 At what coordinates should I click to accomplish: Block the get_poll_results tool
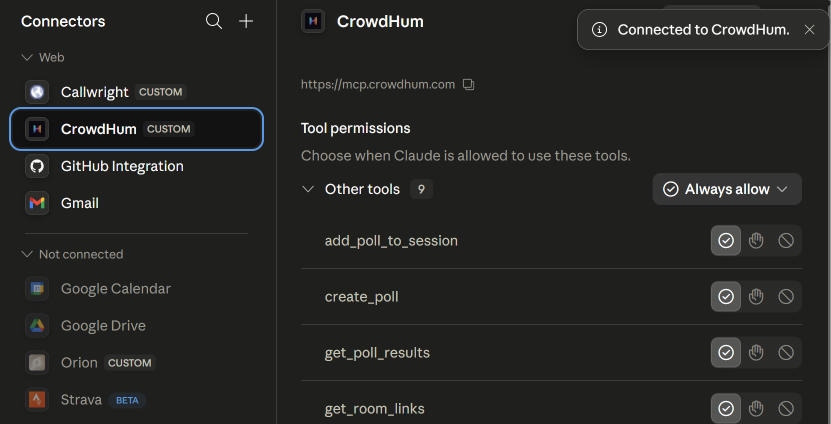(x=786, y=352)
